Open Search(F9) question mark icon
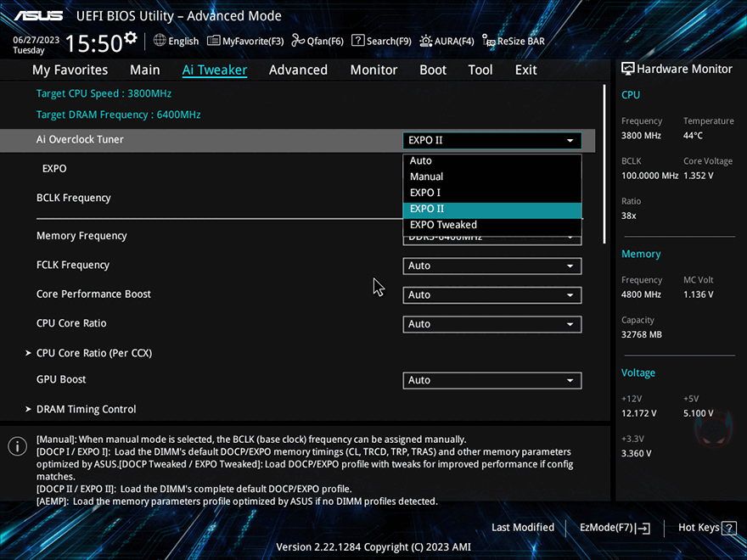Viewport: 747px width, 560px height. click(x=357, y=41)
